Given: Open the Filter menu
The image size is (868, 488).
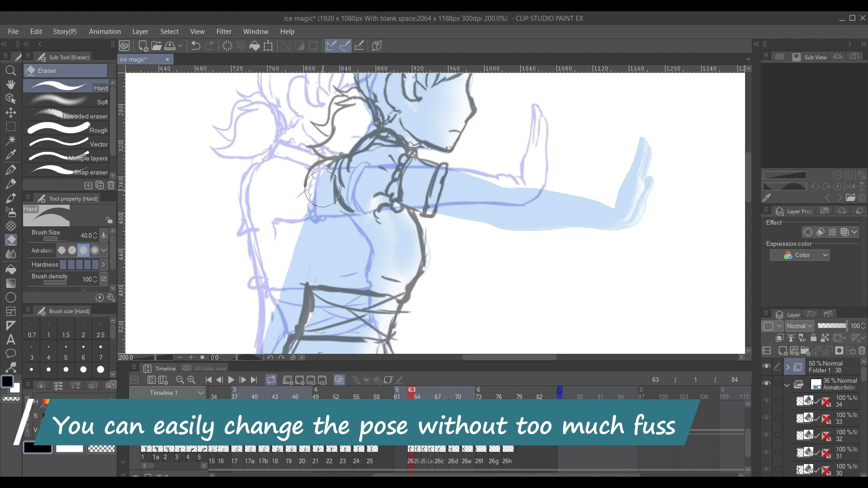Looking at the screenshot, I should coord(224,32).
